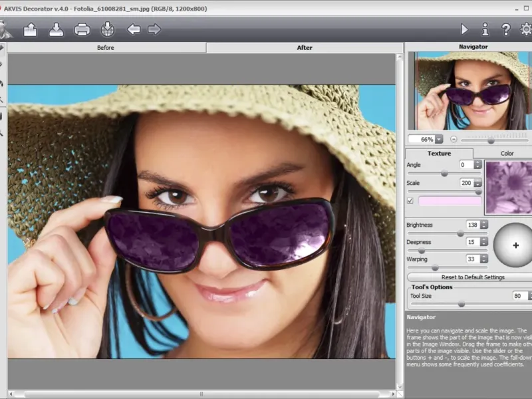Click the Open image icon in toolbar

(31, 29)
